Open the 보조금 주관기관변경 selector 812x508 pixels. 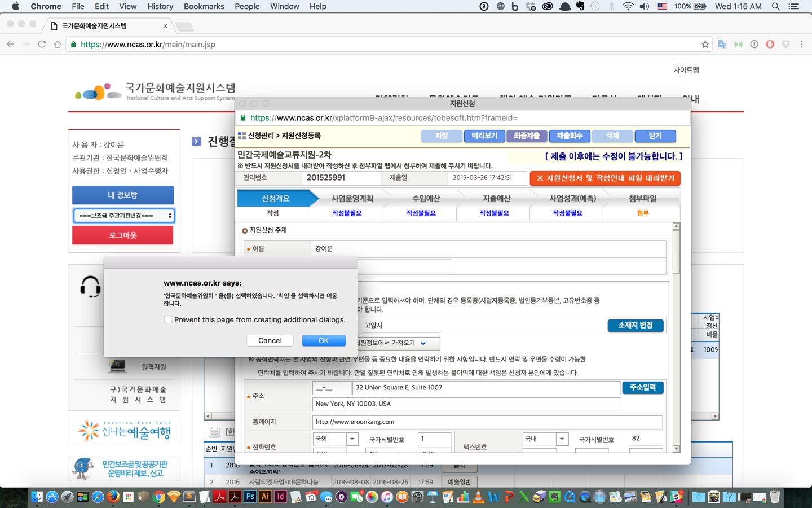point(122,215)
